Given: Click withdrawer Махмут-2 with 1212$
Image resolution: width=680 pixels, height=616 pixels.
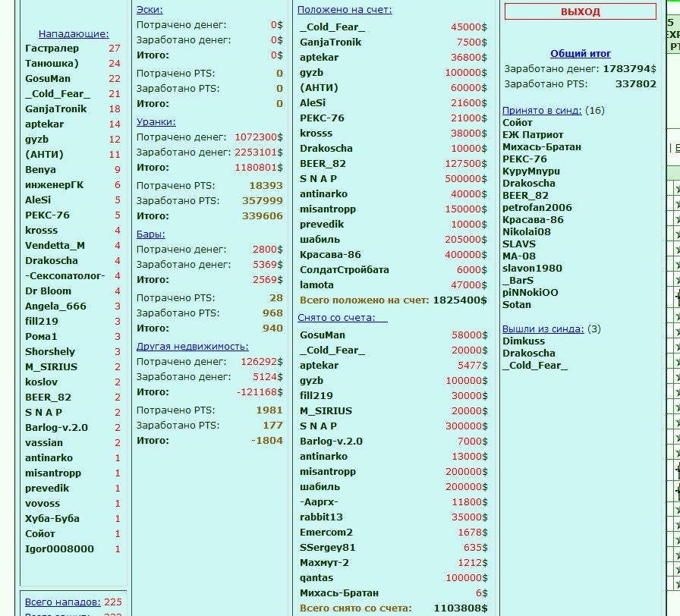Looking at the screenshot, I should 324,563.
